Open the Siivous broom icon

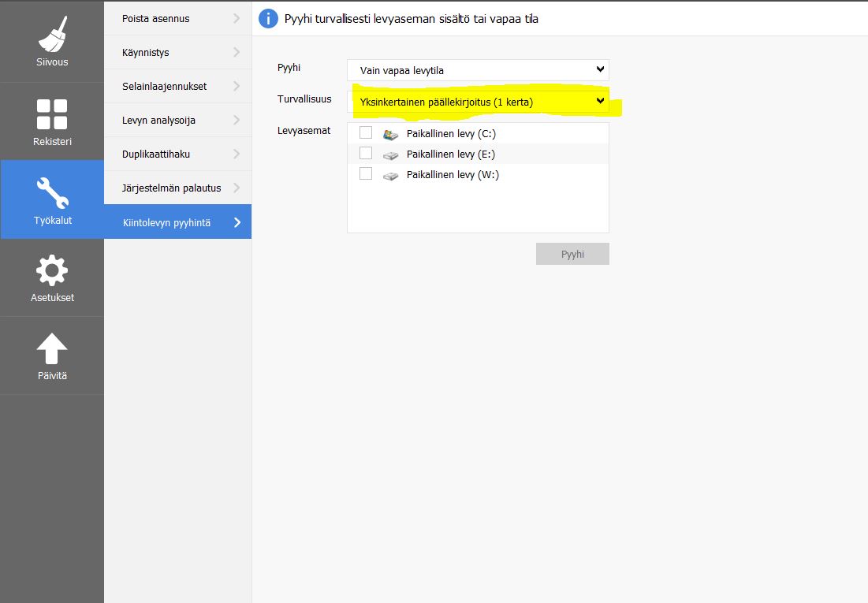pos(52,34)
